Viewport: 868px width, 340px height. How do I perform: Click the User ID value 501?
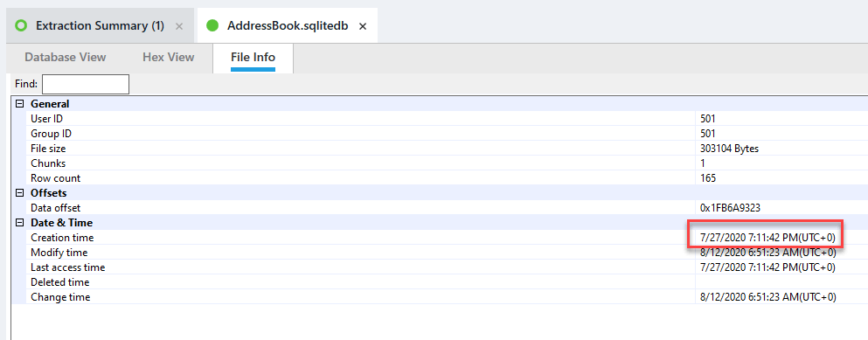click(708, 119)
